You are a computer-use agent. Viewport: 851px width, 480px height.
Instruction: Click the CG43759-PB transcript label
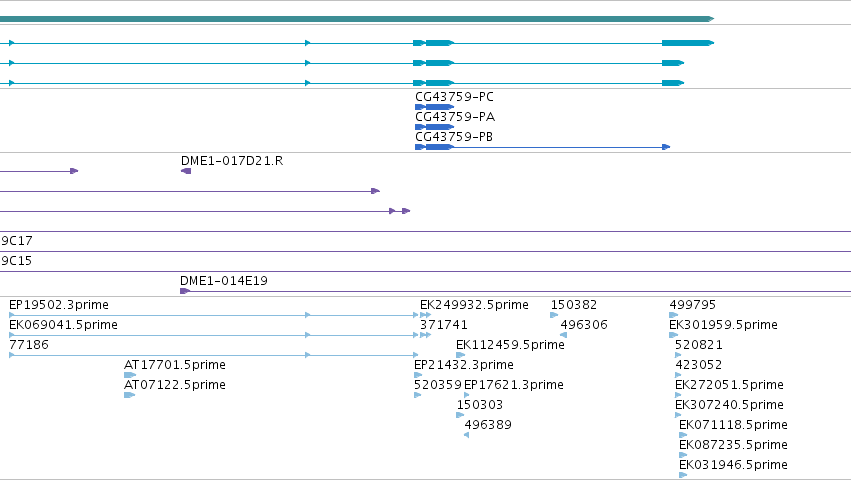(454, 137)
